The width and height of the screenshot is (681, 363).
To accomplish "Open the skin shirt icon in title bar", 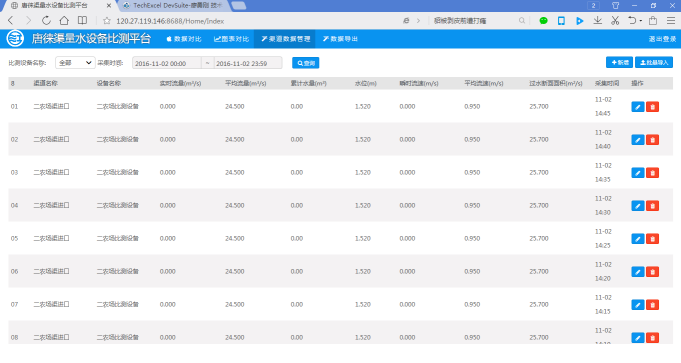I will 615,6.
